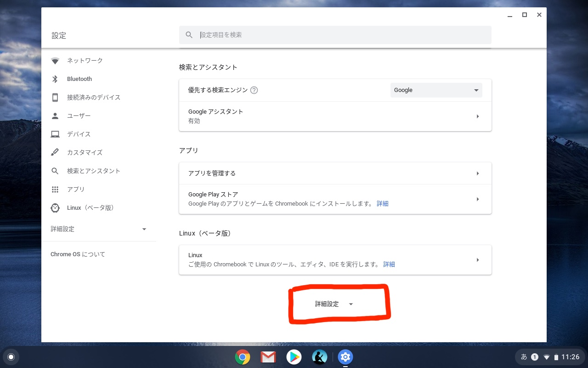Open 接続済みのデバイス via the phone icon
Image resolution: width=588 pixels, height=368 pixels.
55,97
